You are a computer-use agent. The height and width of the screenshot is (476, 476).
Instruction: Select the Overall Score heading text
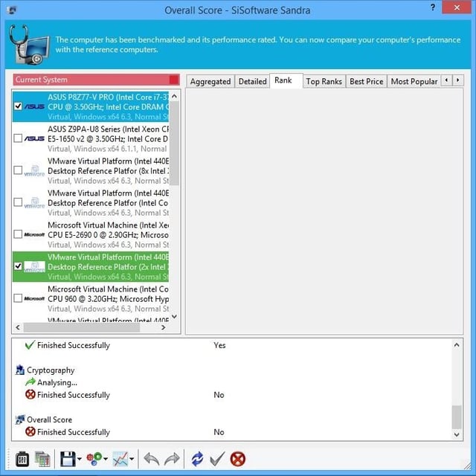click(50, 419)
